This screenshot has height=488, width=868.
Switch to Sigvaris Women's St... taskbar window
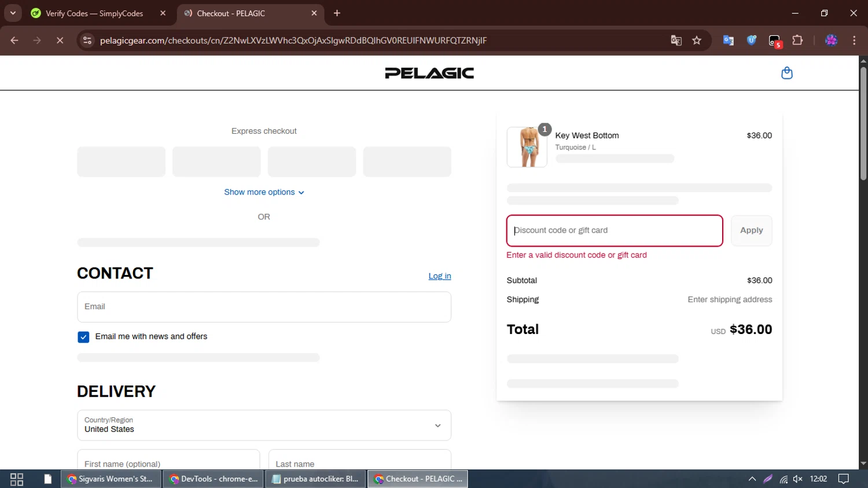click(x=111, y=479)
